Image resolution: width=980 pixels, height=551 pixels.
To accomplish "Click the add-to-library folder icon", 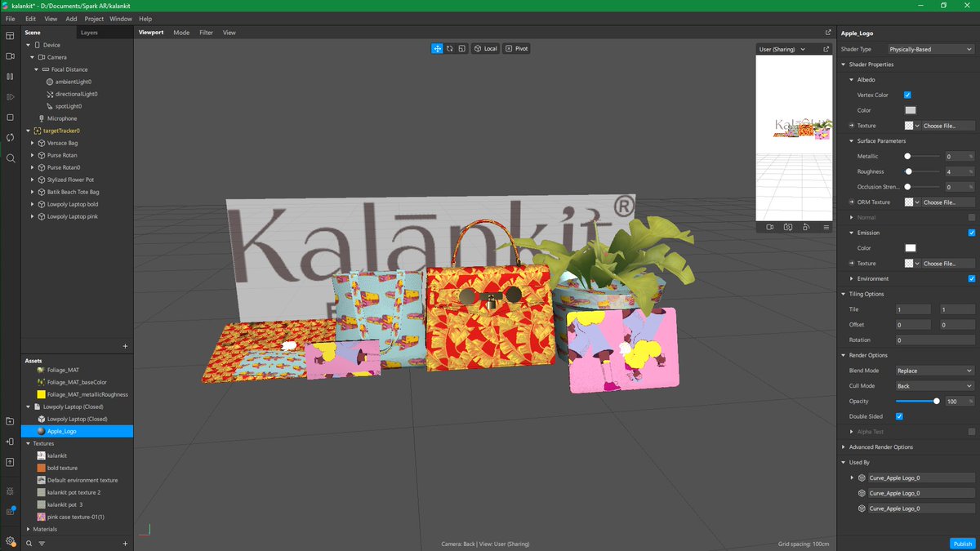I will tap(11, 421).
